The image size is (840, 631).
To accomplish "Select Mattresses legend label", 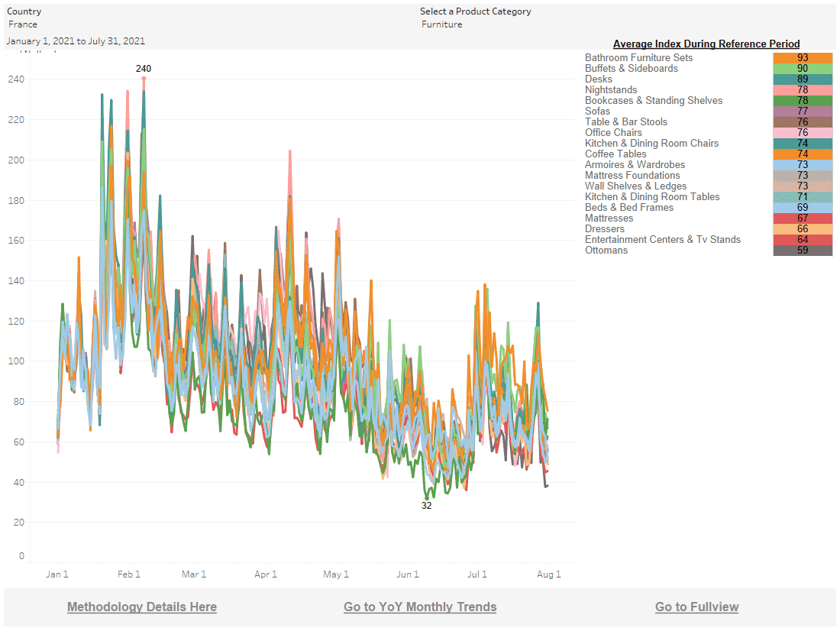I will pos(609,218).
